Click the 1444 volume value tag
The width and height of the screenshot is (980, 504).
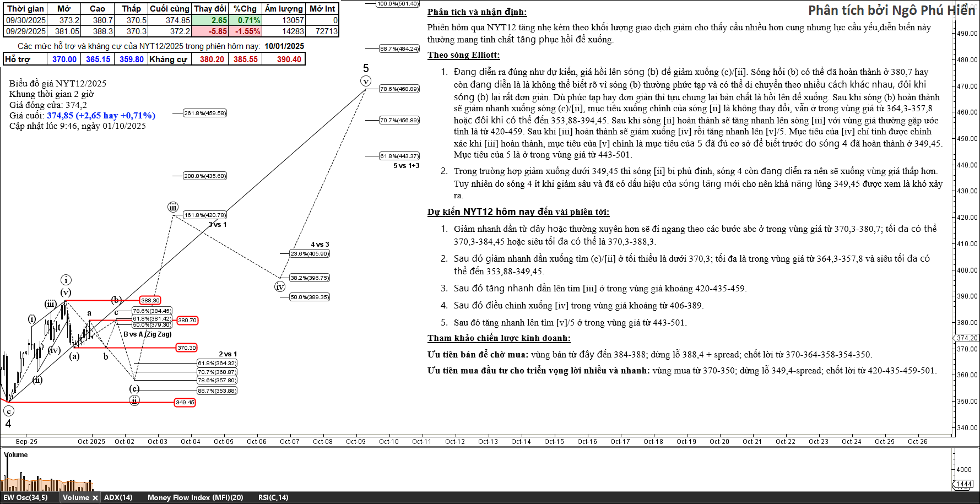coord(964,484)
